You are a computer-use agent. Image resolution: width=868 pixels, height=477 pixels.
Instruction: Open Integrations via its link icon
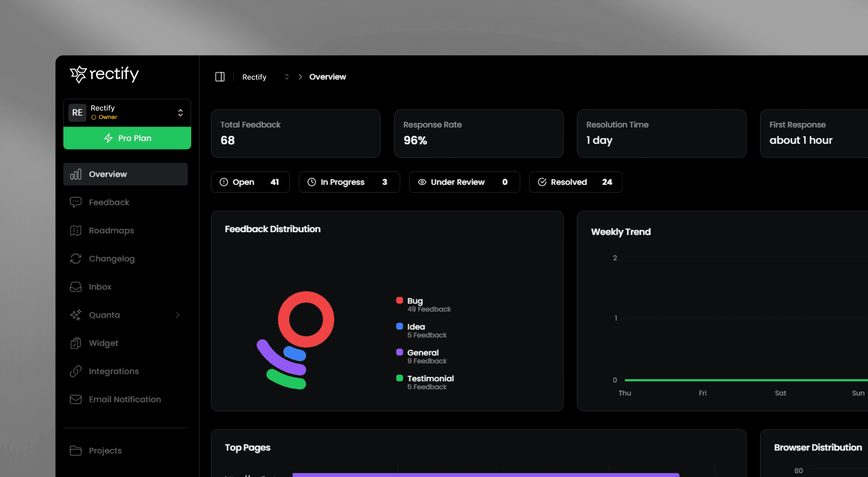(x=75, y=371)
